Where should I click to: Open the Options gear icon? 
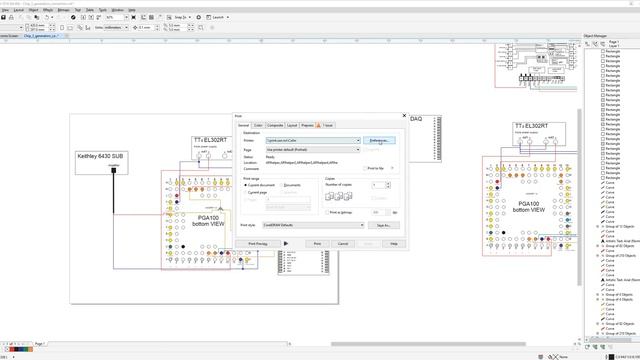pyautogui.click(x=199, y=18)
